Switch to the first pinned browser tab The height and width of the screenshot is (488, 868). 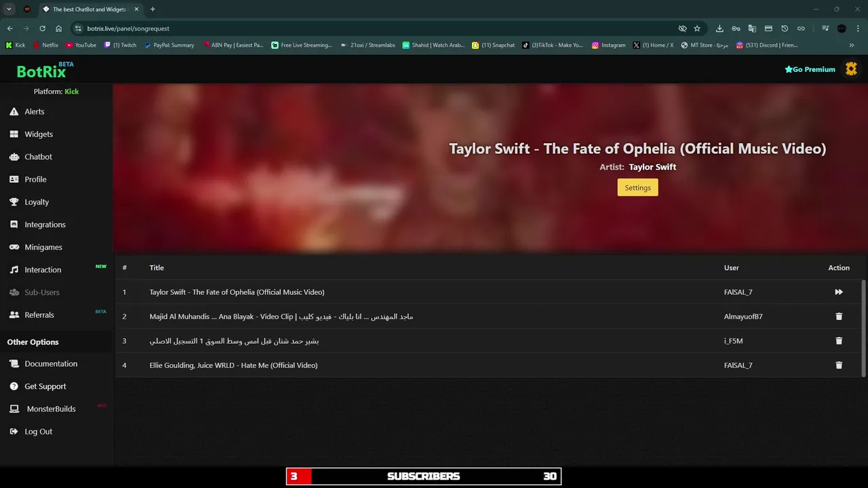pos(27,9)
